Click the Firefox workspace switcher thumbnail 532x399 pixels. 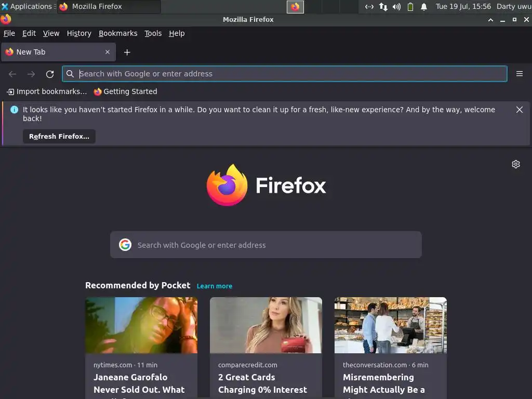pyautogui.click(x=295, y=7)
